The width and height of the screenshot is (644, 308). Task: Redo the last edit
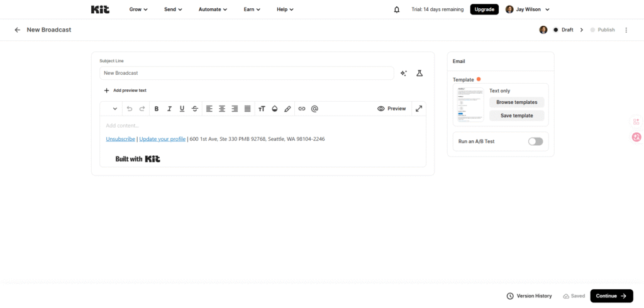pos(142,109)
